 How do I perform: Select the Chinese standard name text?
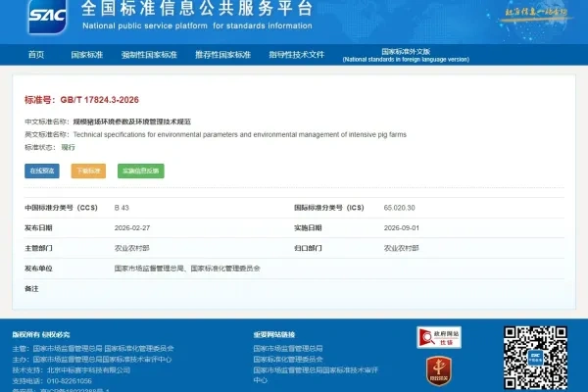click(132, 122)
